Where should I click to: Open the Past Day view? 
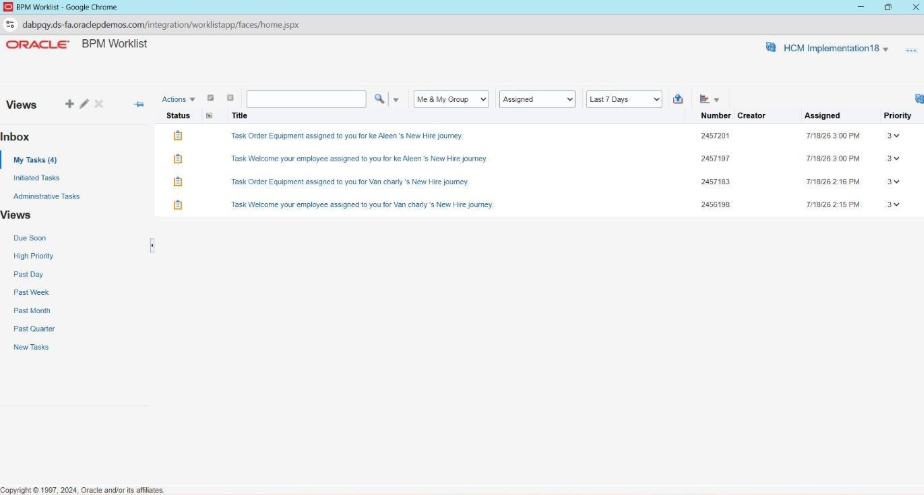tap(28, 274)
